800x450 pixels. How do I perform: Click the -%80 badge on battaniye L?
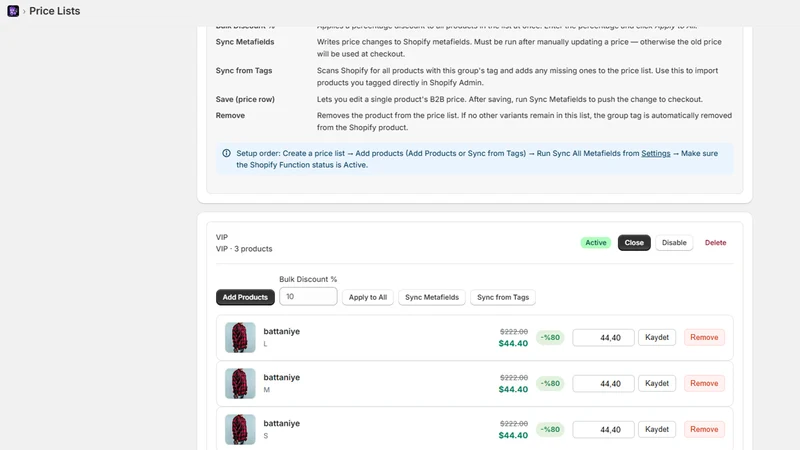[x=550, y=337]
